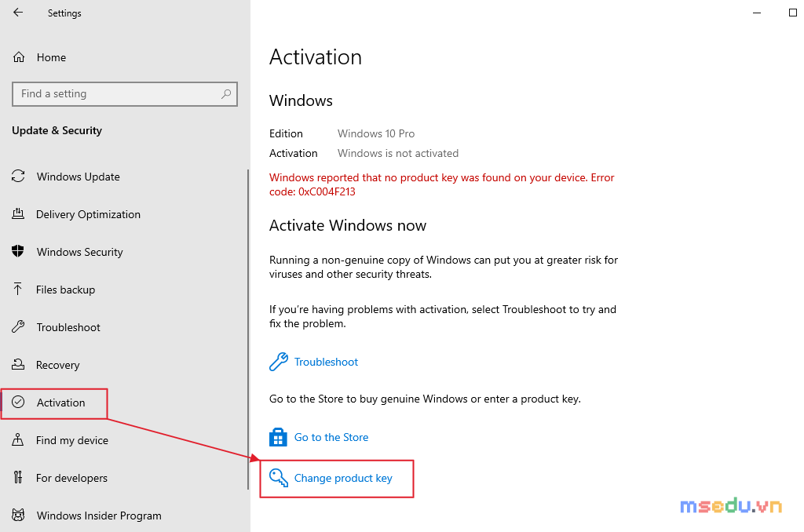Focus the Find a setting search field
This screenshot has width=804, height=532.
click(x=125, y=94)
